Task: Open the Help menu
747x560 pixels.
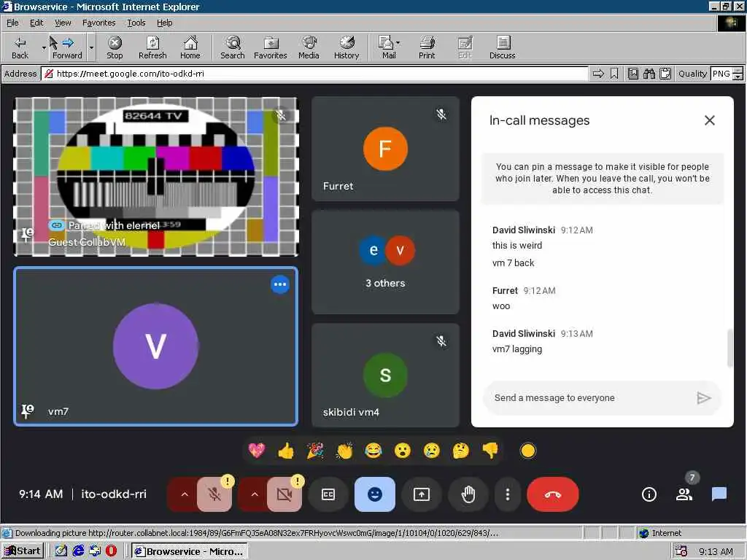Action: point(164,23)
